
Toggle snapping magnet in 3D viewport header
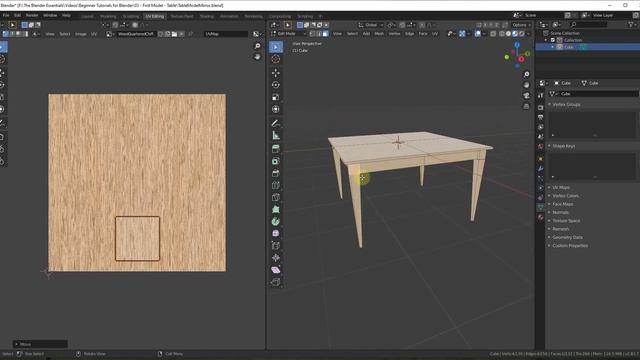pos(402,25)
